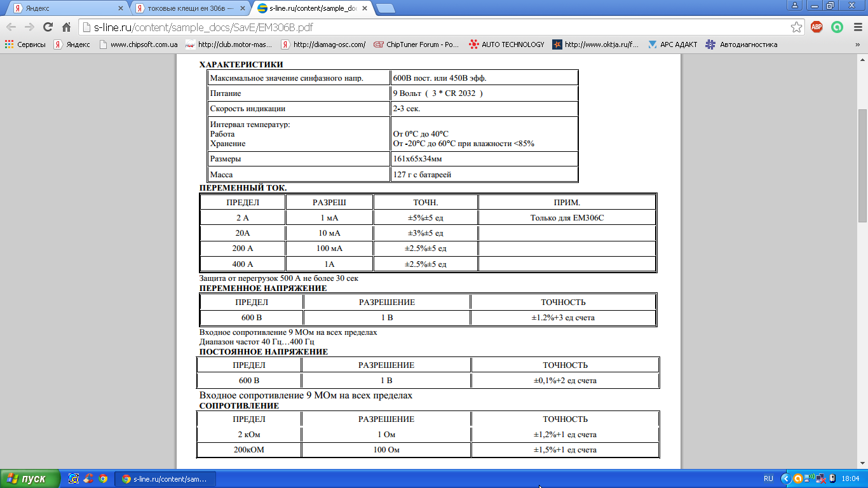Click the 'Диапазон частот 40 Гц…400 Гц' line

tap(257, 342)
